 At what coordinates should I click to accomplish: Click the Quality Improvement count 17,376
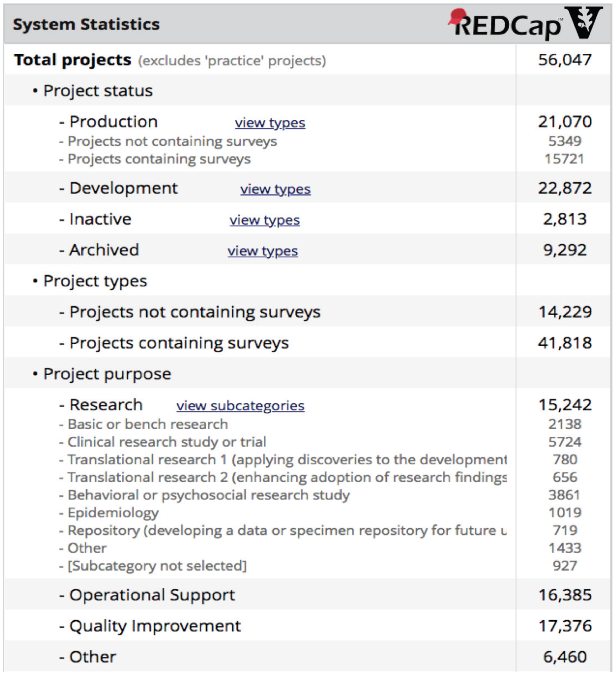point(564,626)
